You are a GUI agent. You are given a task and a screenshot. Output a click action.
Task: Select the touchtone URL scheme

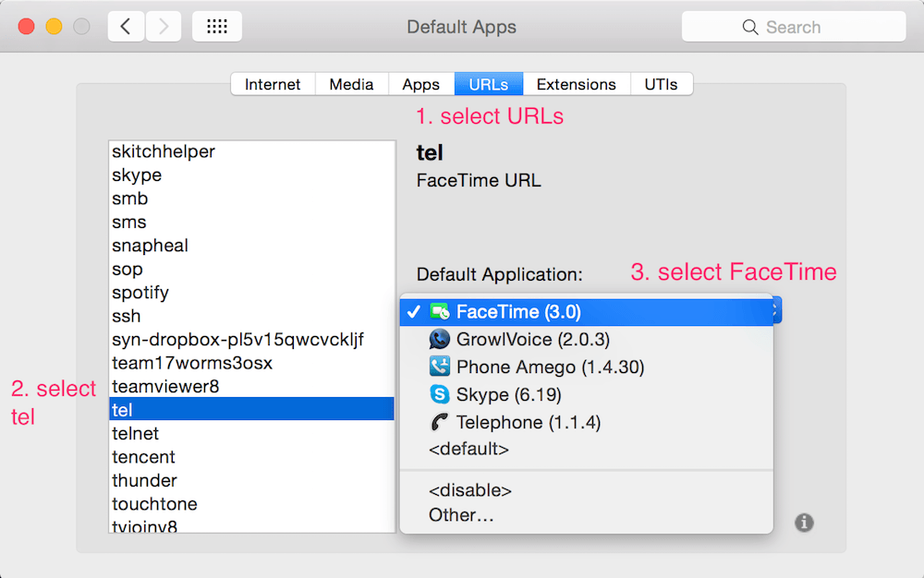pyautogui.click(x=252, y=504)
